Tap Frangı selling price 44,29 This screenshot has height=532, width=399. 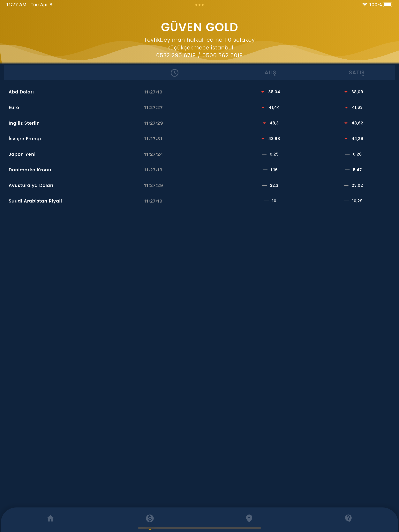point(357,138)
